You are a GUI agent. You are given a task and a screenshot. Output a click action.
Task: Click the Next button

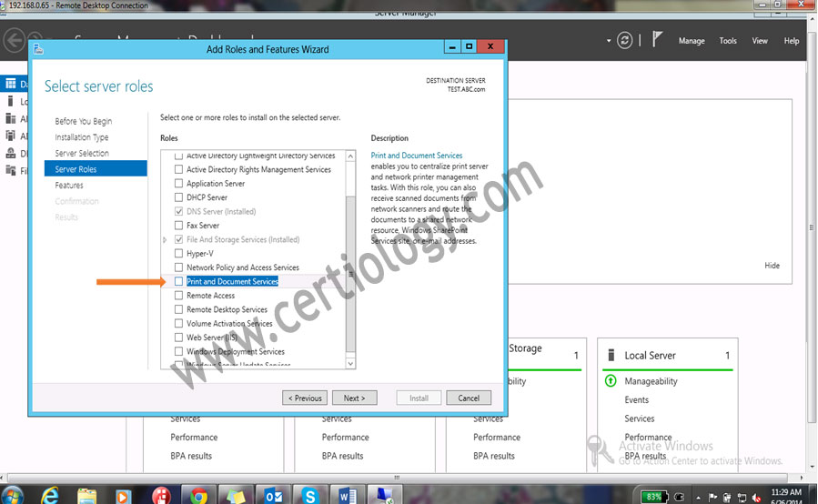point(354,398)
